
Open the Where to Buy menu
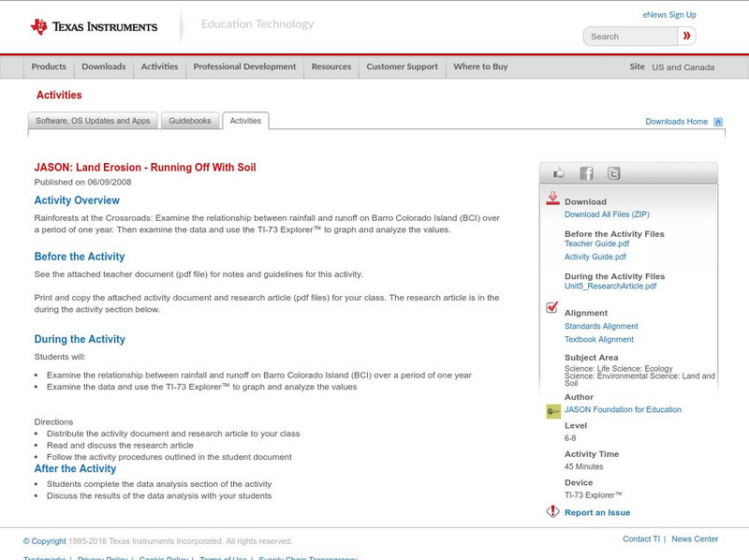coord(480,66)
